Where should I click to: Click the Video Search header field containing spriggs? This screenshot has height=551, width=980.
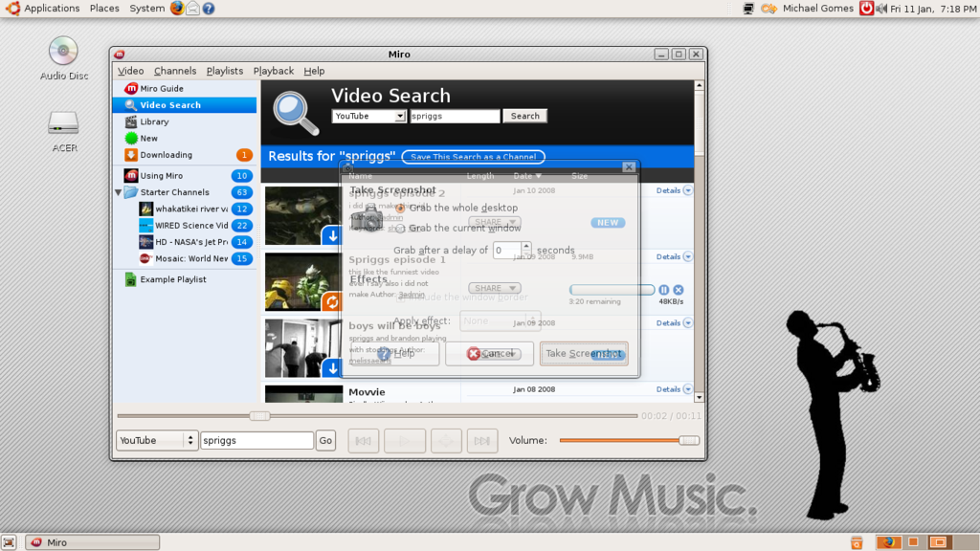tap(455, 116)
